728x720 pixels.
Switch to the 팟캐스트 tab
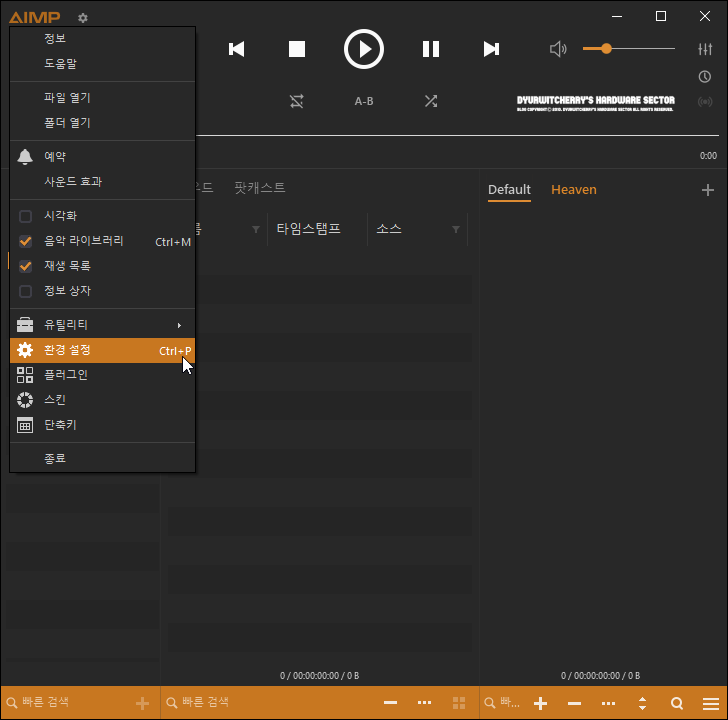pyautogui.click(x=260, y=188)
